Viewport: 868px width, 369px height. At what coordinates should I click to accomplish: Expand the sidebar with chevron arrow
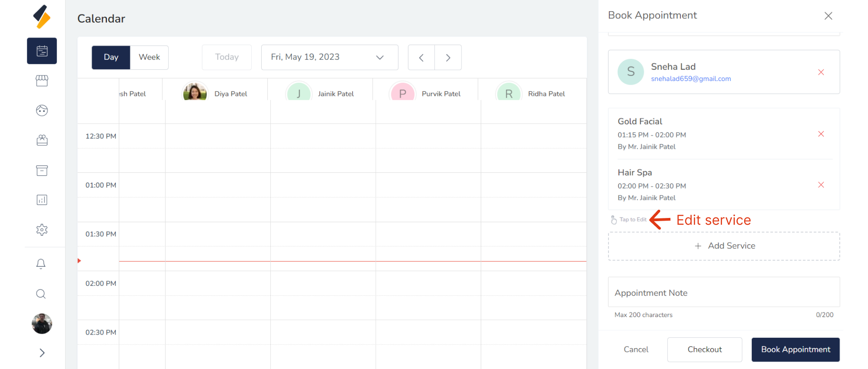pyautogui.click(x=42, y=353)
